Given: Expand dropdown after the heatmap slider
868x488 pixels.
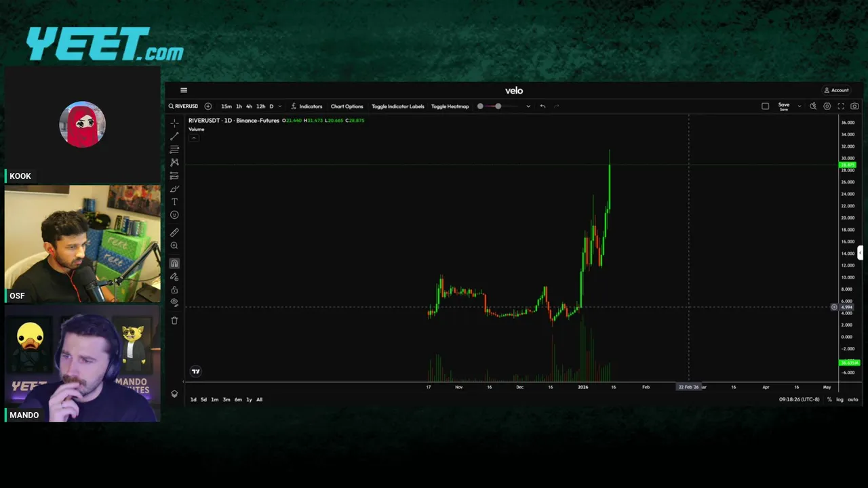Looking at the screenshot, I should (528, 106).
